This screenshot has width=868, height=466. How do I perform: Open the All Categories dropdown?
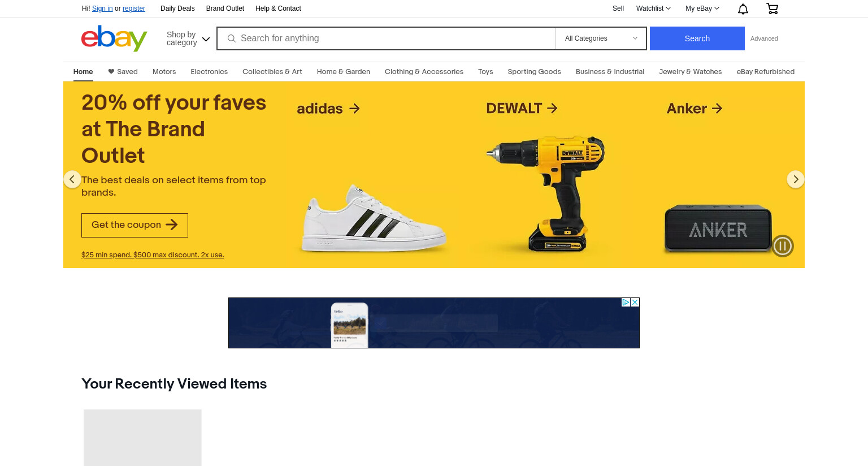[601, 38]
